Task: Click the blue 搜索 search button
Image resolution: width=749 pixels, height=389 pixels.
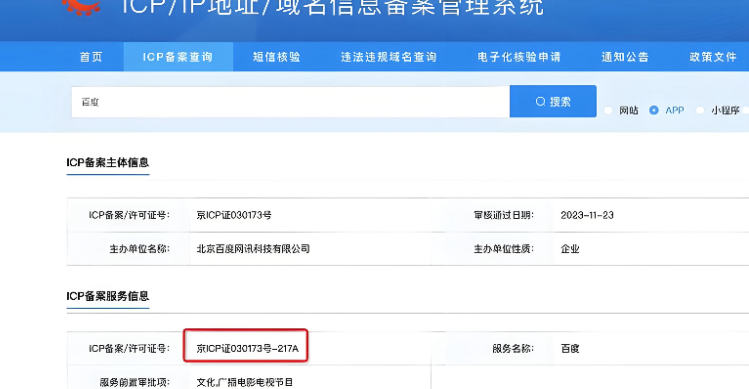Action: coord(553,101)
